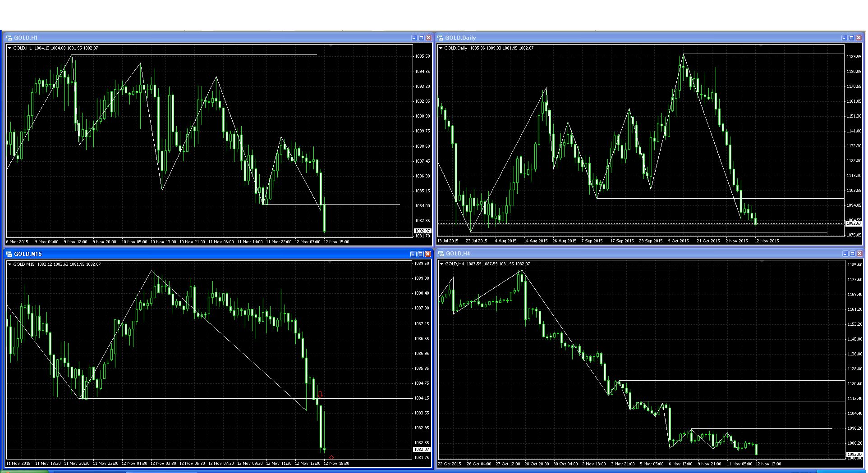Activate the GOLD,Daily window title bar
868x473 pixels.
[631, 38]
